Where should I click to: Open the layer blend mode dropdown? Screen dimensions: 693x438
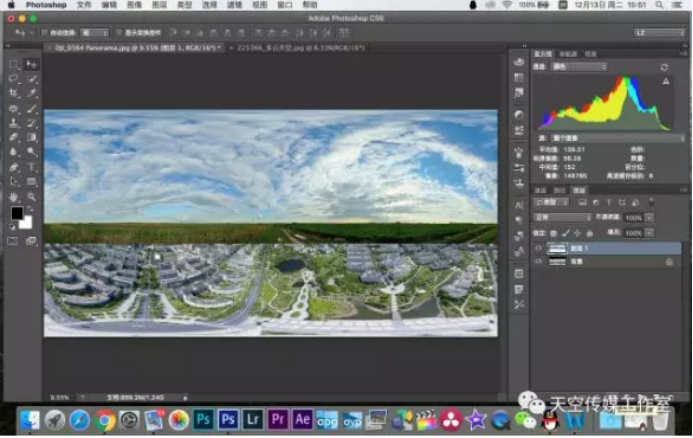coord(565,217)
